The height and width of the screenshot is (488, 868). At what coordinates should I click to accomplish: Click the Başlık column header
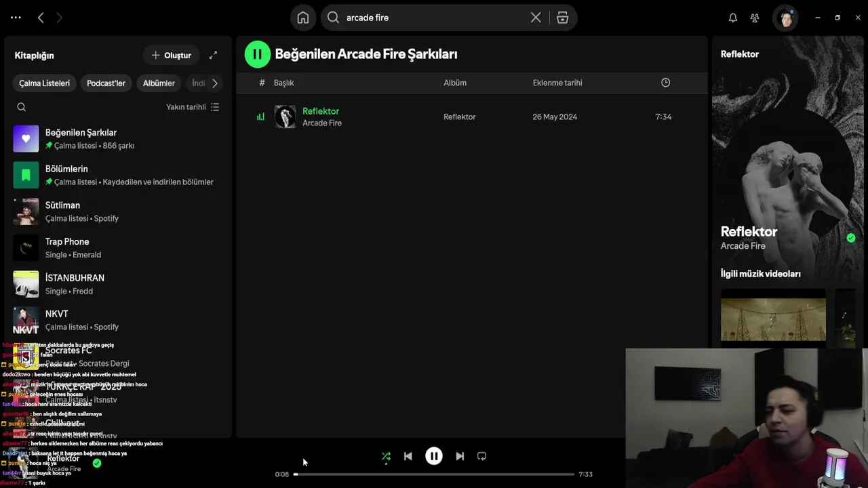click(283, 83)
